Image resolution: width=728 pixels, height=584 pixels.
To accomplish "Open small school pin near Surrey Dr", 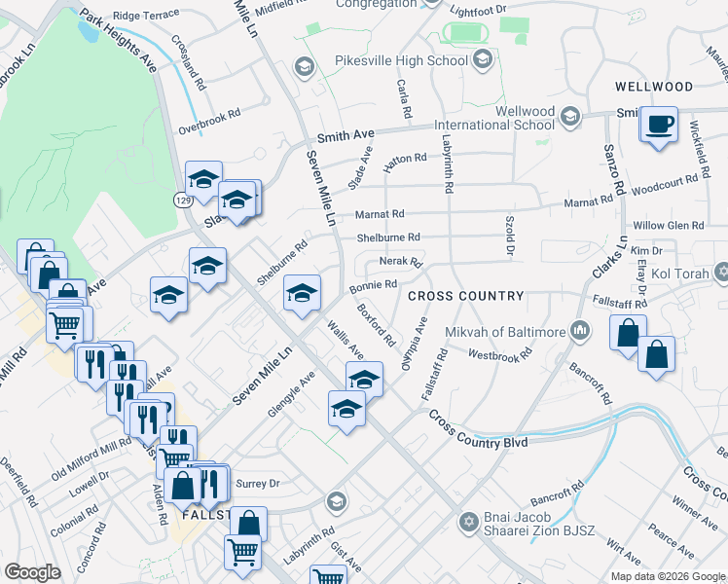I will pos(336,501).
